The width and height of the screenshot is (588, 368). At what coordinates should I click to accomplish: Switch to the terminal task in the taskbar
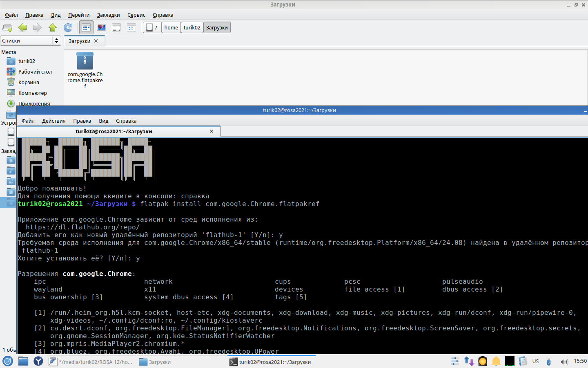tap(271, 362)
